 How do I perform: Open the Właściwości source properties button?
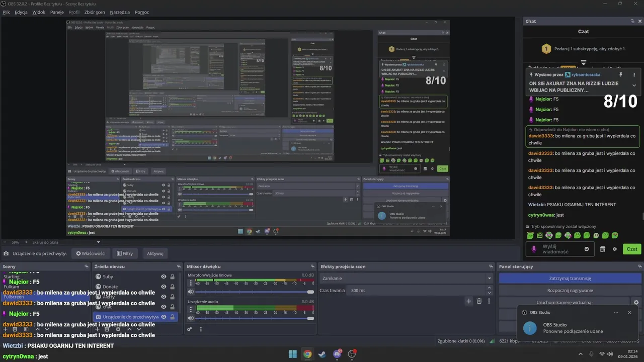pos(91,253)
